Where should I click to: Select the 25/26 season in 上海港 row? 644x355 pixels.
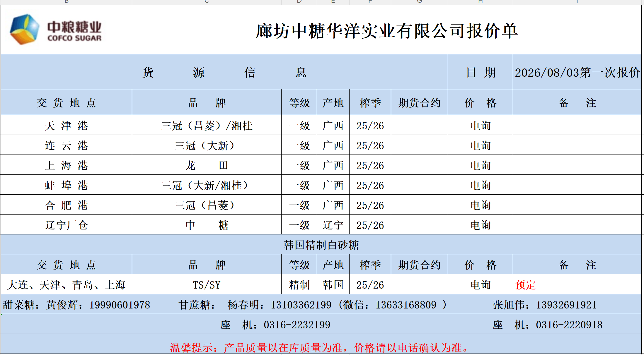(x=370, y=165)
